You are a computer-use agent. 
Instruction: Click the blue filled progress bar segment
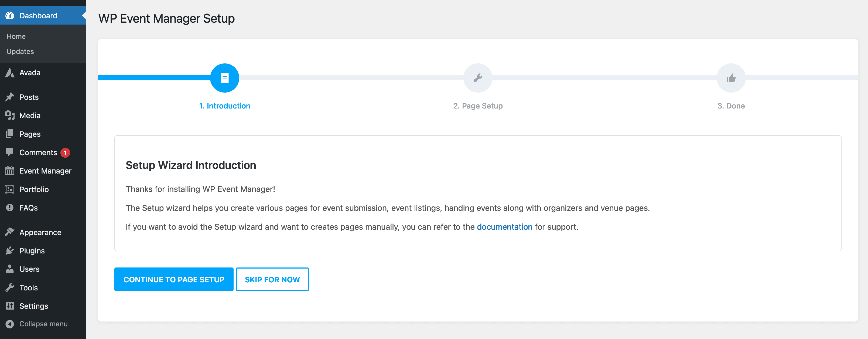point(154,77)
